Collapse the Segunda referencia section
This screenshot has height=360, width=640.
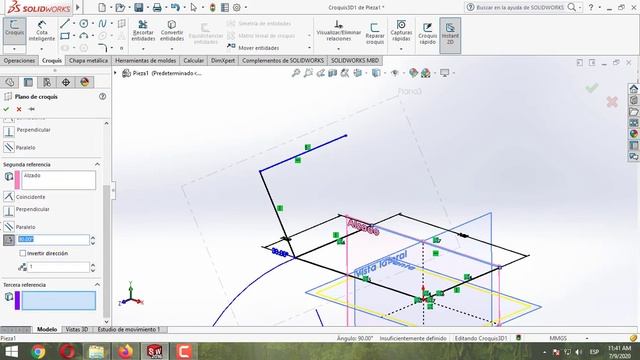pos(98,164)
